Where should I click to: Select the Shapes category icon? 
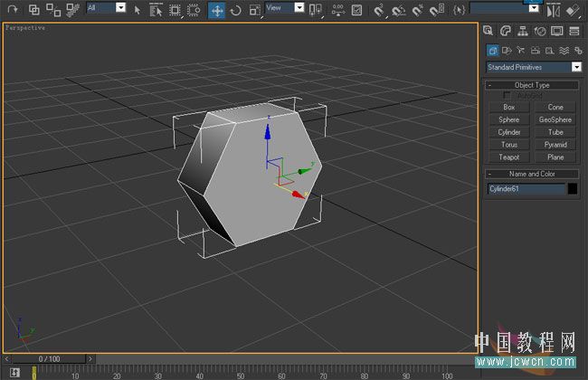click(x=507, y=51)
